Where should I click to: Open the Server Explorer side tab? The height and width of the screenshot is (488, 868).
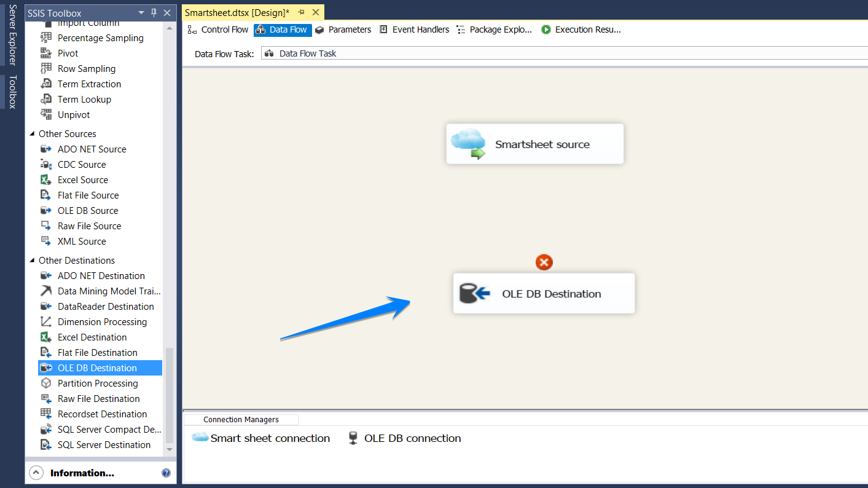tap(12, 34)
